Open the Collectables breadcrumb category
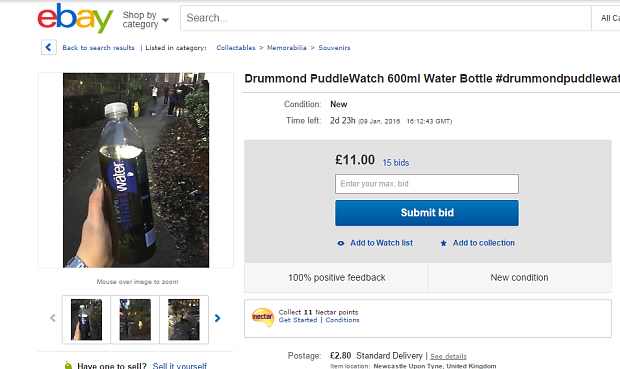620x369 pixels. [x=236, y=47]
